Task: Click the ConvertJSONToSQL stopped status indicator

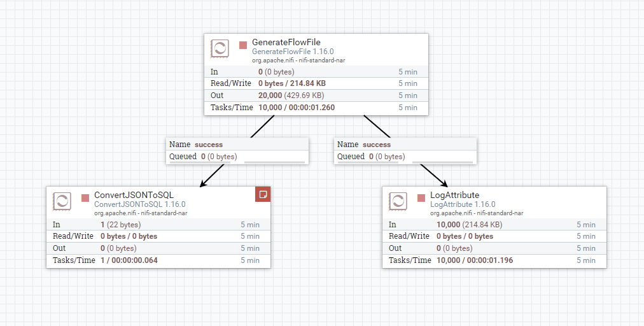Action: tap(85, 198)
